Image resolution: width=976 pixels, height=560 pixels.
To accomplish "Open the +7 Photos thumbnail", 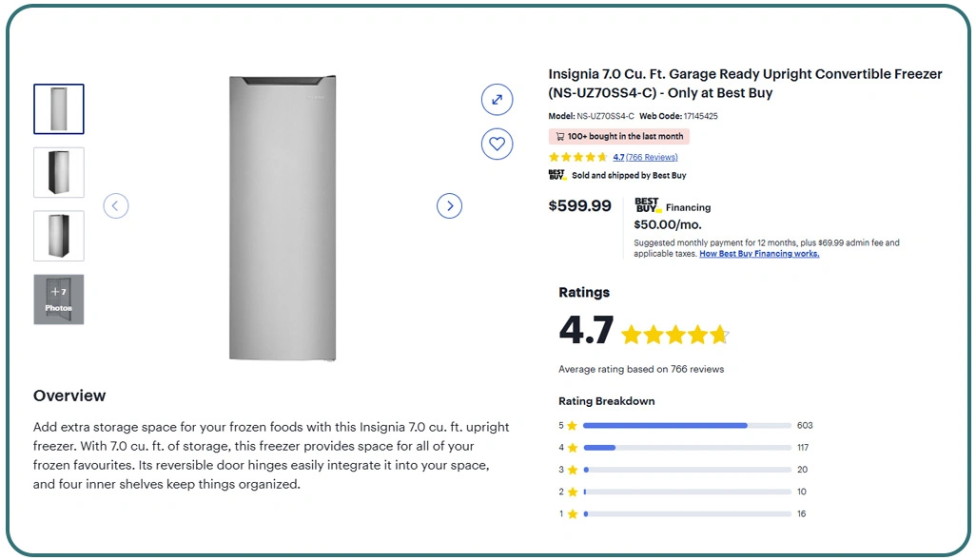I will click(59, 299).
